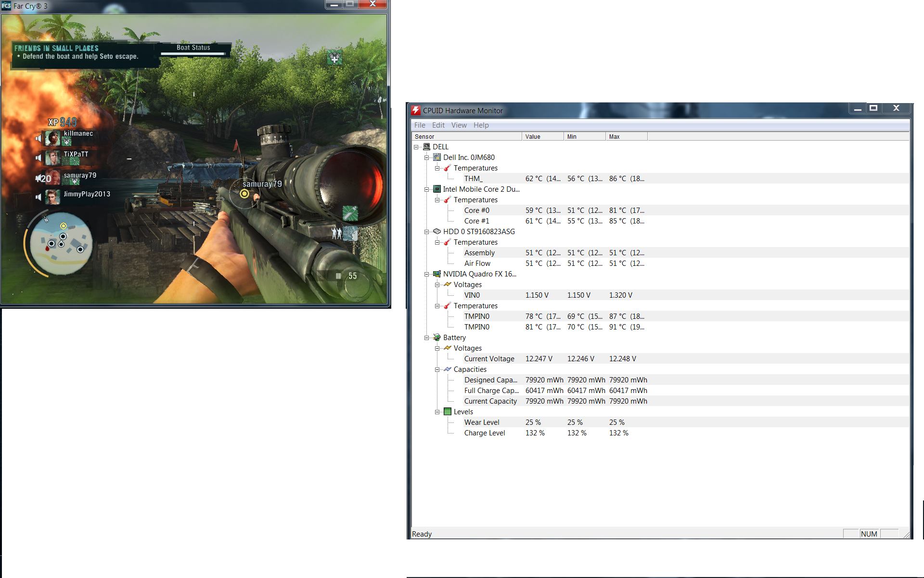Click thermometer icon under Intel Mobile Core 2

(448, 200)
